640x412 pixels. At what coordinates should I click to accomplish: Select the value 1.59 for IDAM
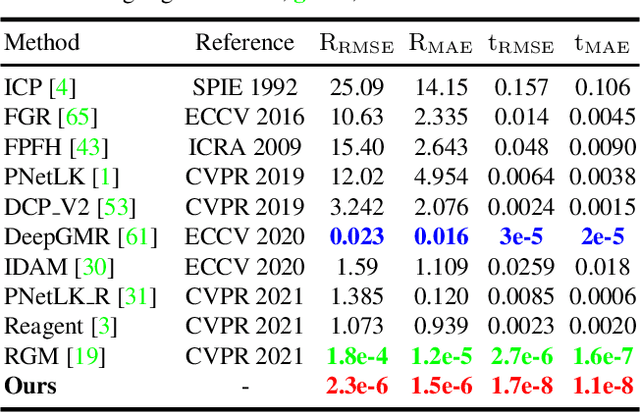(x=357, y=267)
